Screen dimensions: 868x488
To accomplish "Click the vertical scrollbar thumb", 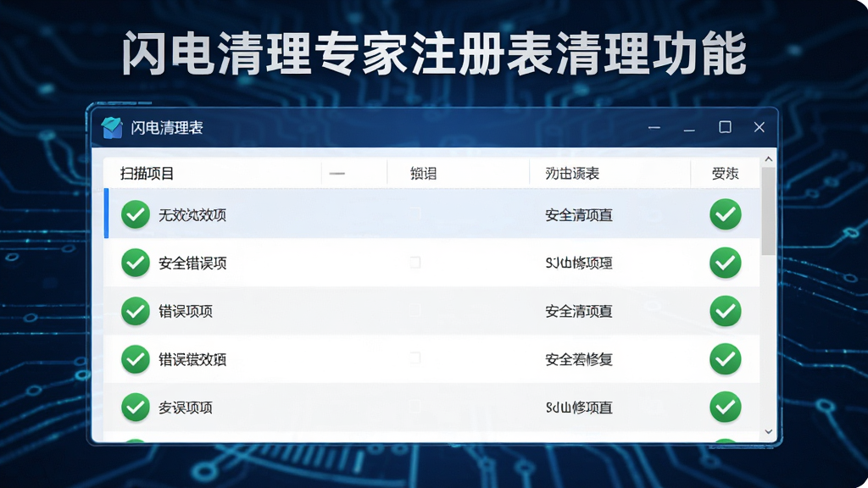I will (768, 211).
